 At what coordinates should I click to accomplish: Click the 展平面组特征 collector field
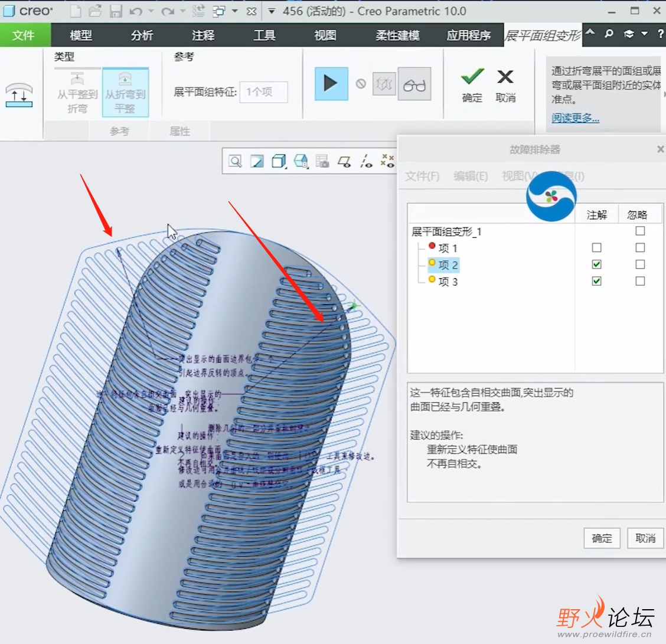[263, 91]
